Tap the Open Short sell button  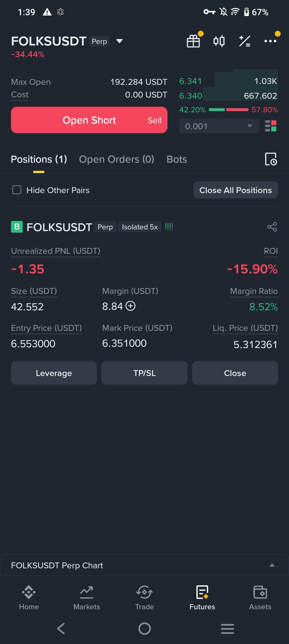point(89,120)
